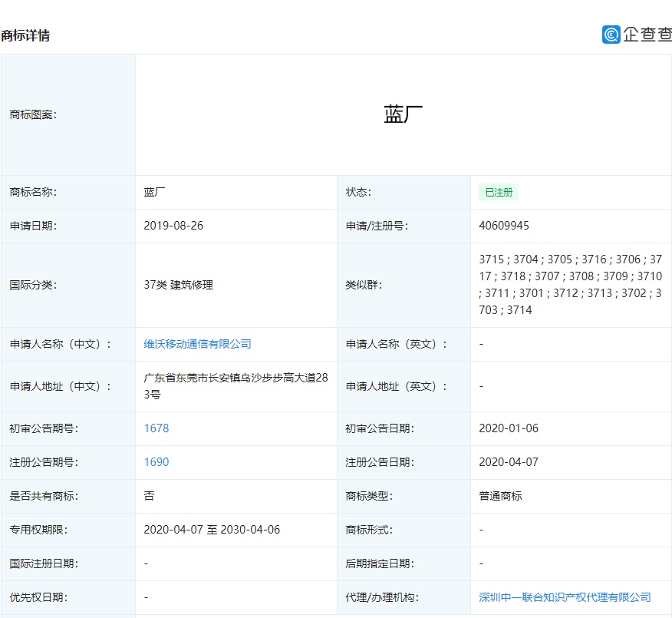Select the 37类 建筑修理 classification text
Screen dimensions: 672x618
[178, 285]
